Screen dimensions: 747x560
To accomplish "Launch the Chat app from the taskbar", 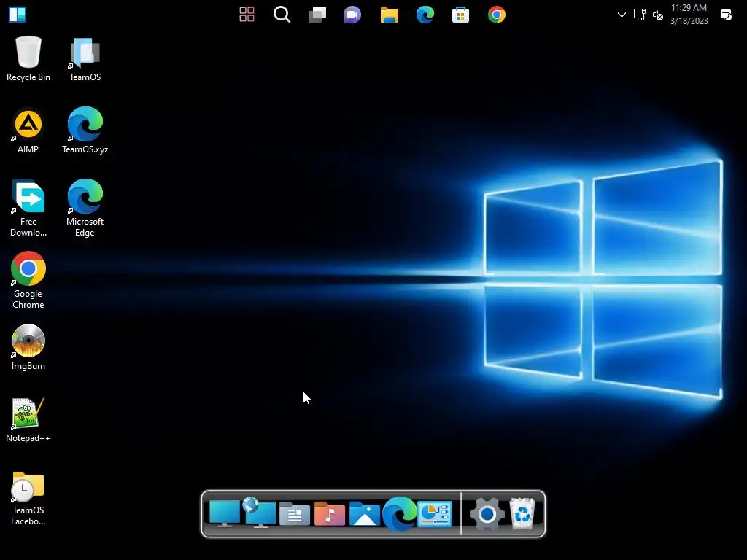I will (x=352, y=15).
